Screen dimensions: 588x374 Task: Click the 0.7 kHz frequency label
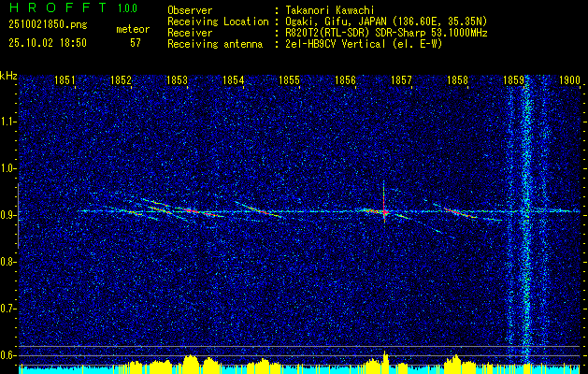tap(7, 309)
